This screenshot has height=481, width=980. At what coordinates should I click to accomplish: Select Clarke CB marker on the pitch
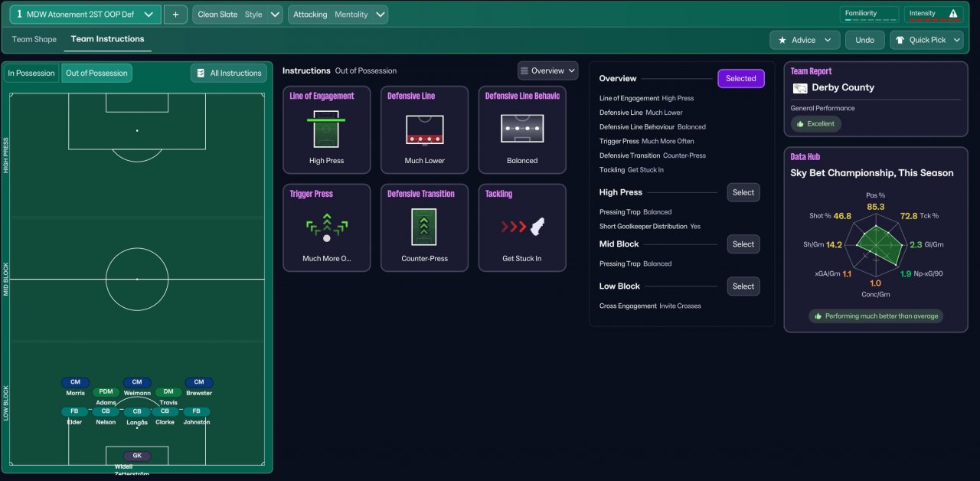[165, 411]
